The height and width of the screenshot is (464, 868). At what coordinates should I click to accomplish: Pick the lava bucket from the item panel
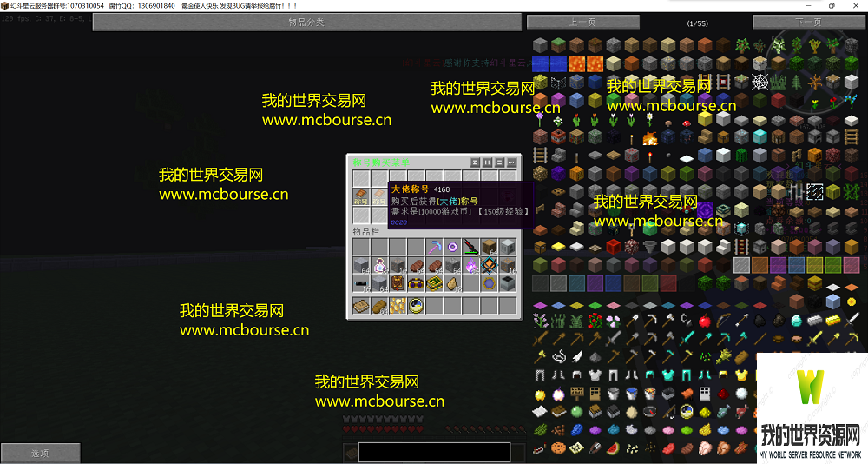[650, 394]
